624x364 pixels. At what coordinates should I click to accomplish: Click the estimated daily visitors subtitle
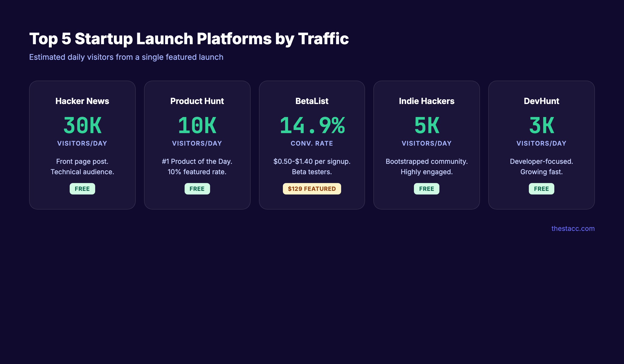[x=126, y=57]
